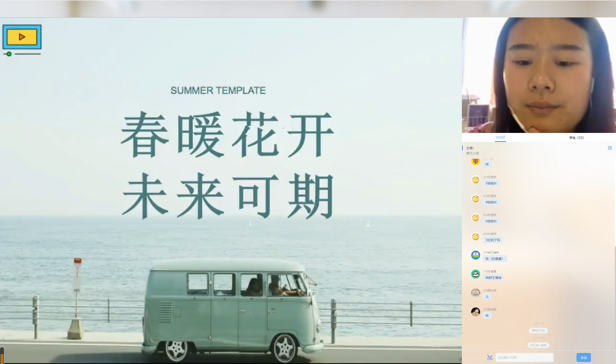Click the smiley avatar next to 3位到了吗
This screenshot has width=616, height=364.
(x=475, y=236)
